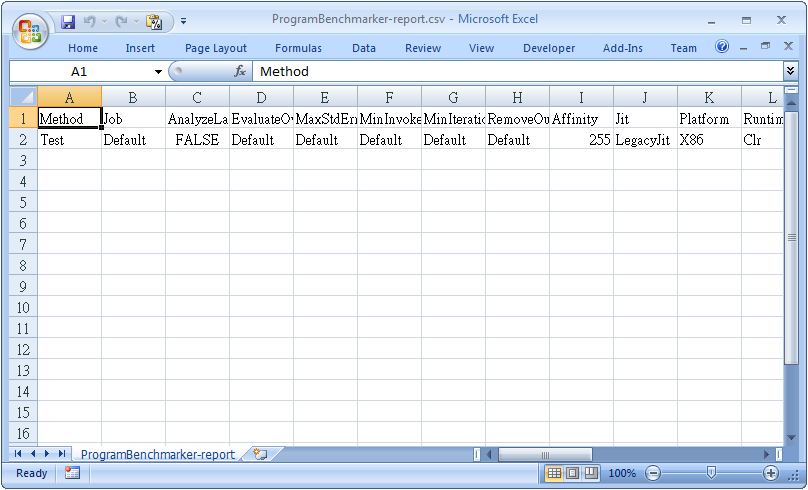Select the ProgramBenchmarker-report sheet tab
Viewport: 808px width, 490px height.
click(157, 454)
